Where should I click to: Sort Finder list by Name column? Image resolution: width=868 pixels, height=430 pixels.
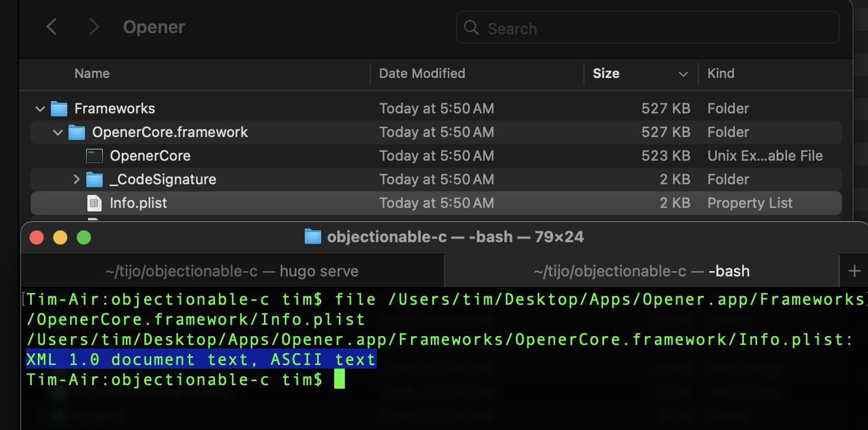(92, 73)
